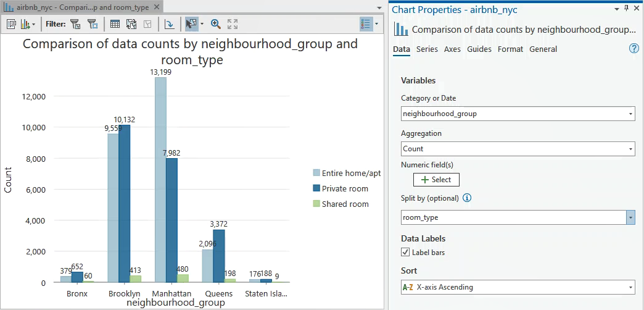Switch to the Series tab

[427, 49]
